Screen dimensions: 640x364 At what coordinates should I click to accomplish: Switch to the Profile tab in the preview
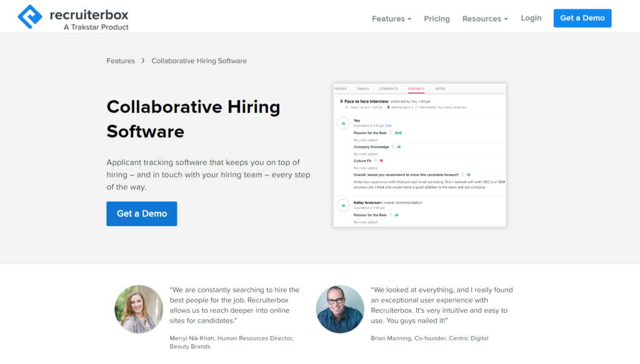point(341,89)
